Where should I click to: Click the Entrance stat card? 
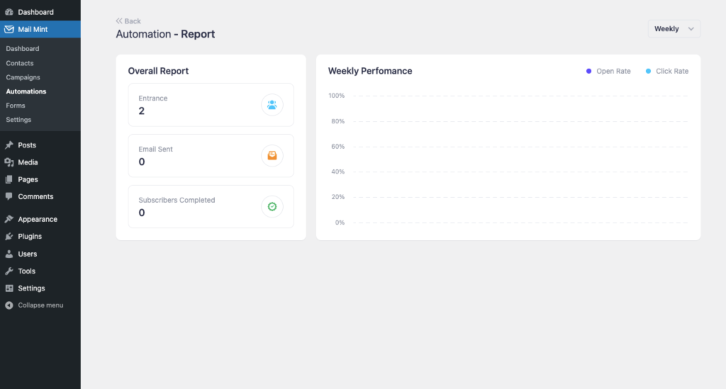point(211,105)
